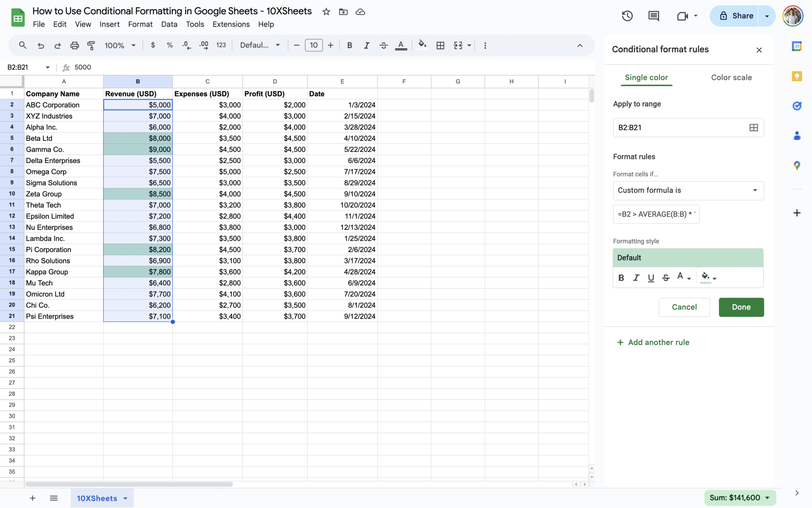View the cloud save status

coord(360,12)
